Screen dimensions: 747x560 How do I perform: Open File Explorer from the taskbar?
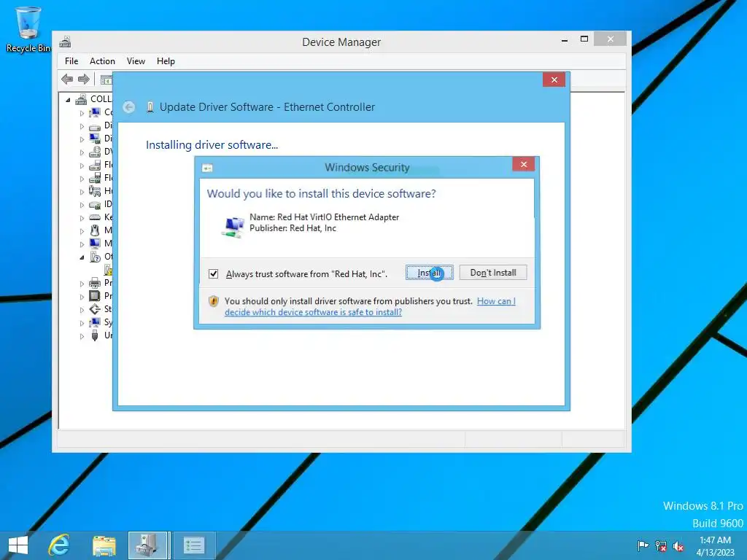[104, 545]
